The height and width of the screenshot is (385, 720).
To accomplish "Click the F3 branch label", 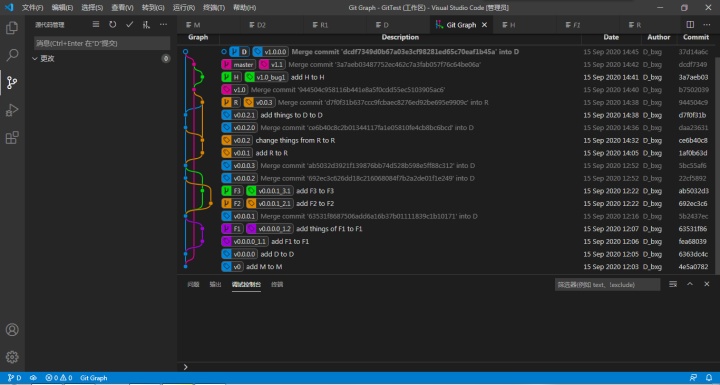I will [232, 191].
